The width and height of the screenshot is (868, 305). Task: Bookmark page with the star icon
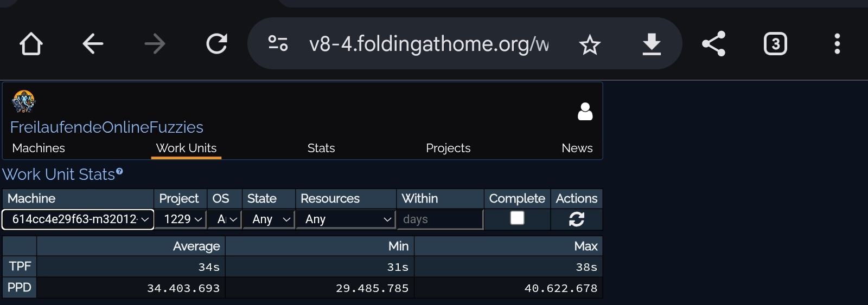590,44
